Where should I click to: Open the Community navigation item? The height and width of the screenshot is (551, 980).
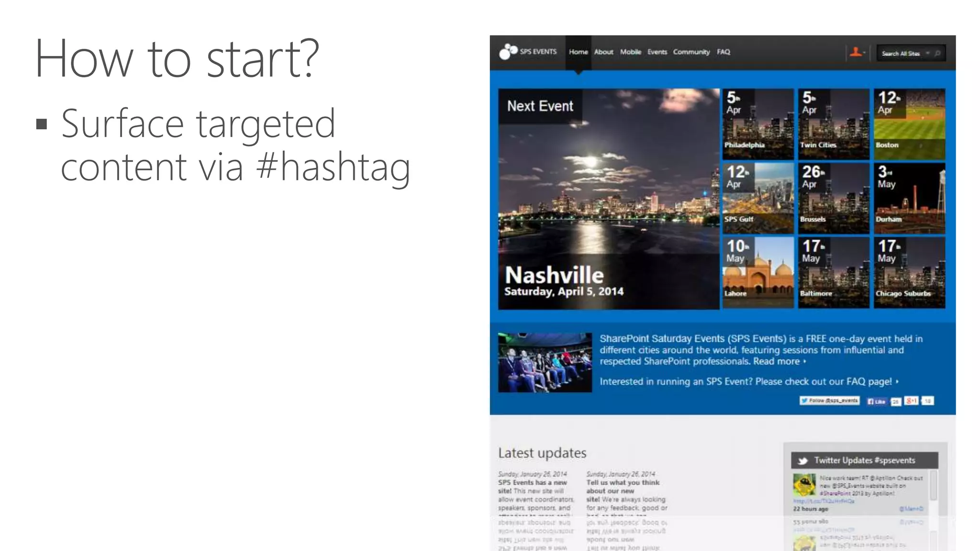[x=691, y=52]
